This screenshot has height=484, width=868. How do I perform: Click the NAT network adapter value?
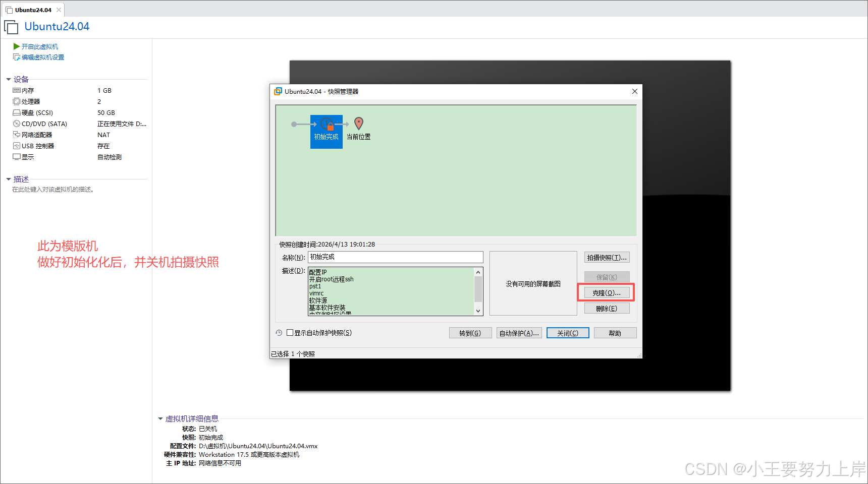point(103,135)
